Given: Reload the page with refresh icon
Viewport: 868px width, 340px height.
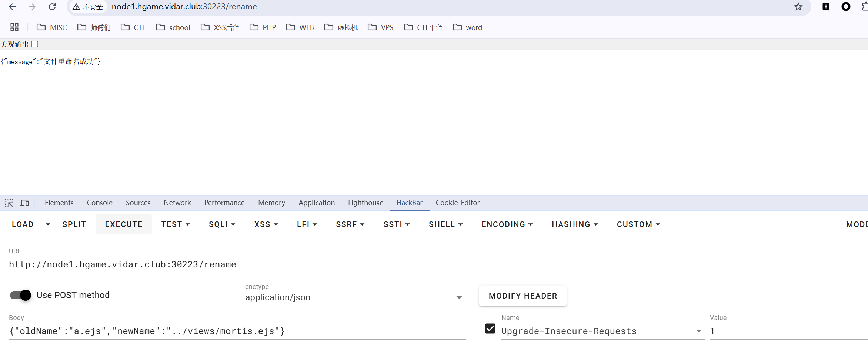Looking at the screenshot, I should [x=52, y=7].
